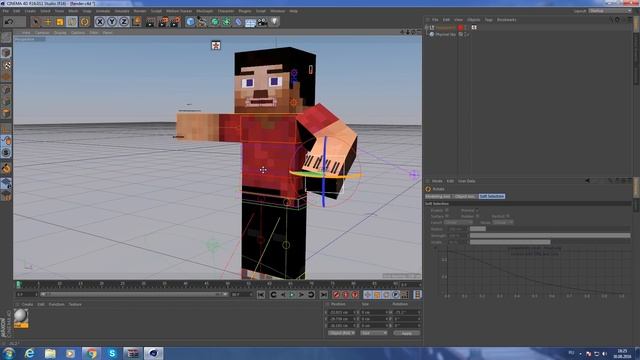Open Skype from the taskbar
The image size is (640, 360).
pos(112,353)
